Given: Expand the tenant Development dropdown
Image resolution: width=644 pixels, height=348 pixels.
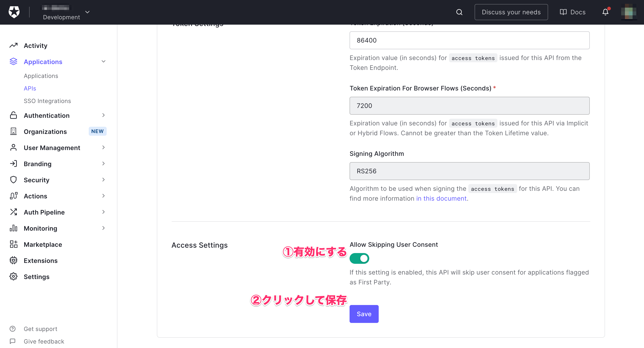Looking at the screenshot, I should (87, 12).
